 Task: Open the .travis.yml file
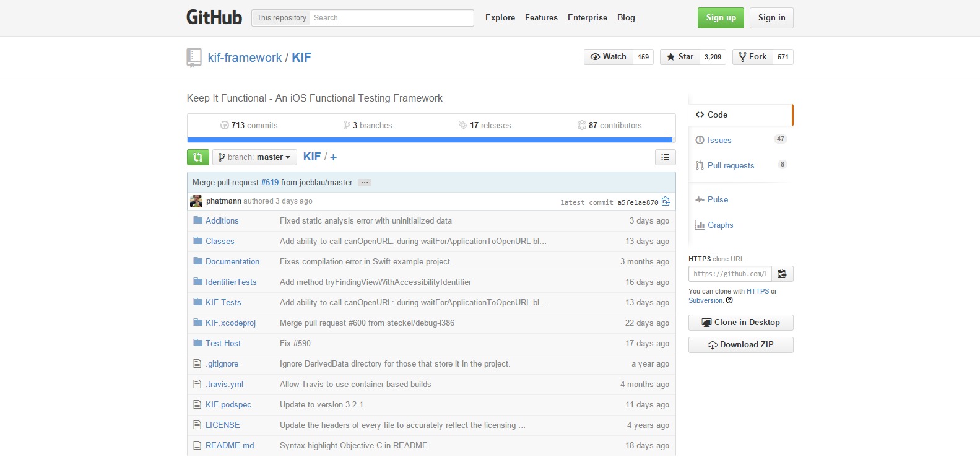tap(224, 384)
